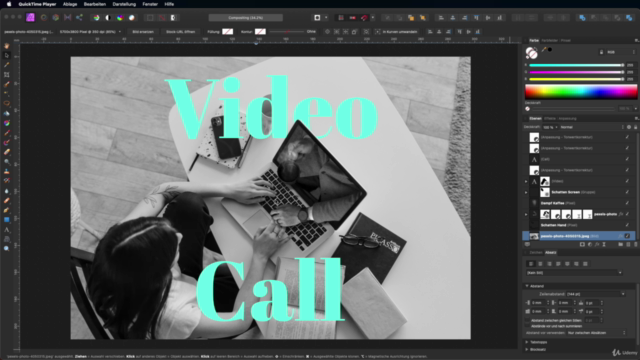
Task: Click the Stock-URL öffnen button
Action: 180,31
